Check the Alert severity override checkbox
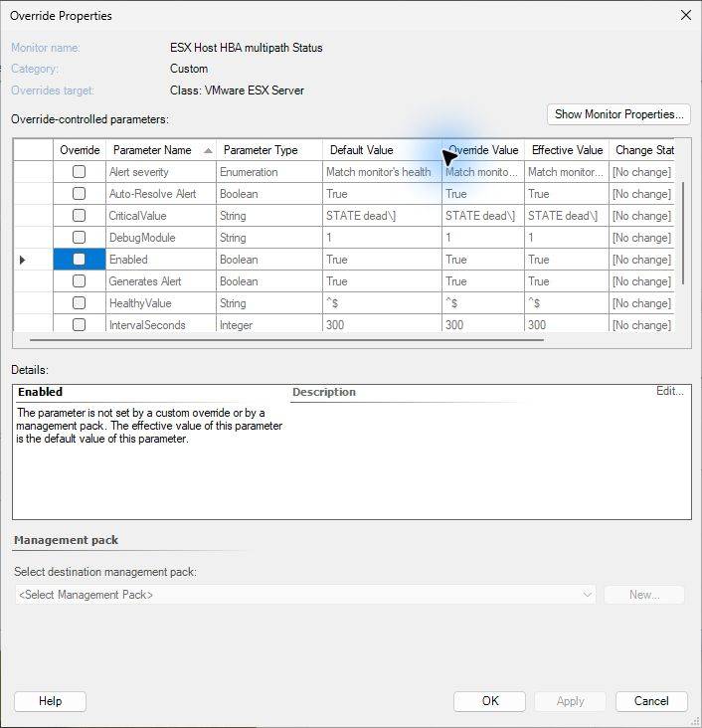 click(79, 172)
